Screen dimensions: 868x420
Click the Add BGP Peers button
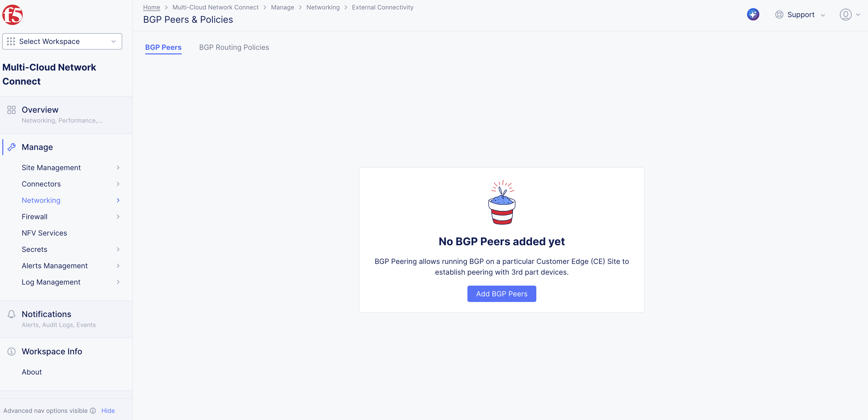(x=501, y=294)
